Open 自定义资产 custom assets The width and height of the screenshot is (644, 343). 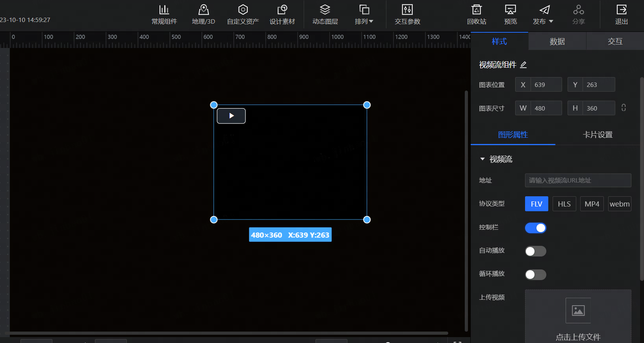[x=243, y=15]
